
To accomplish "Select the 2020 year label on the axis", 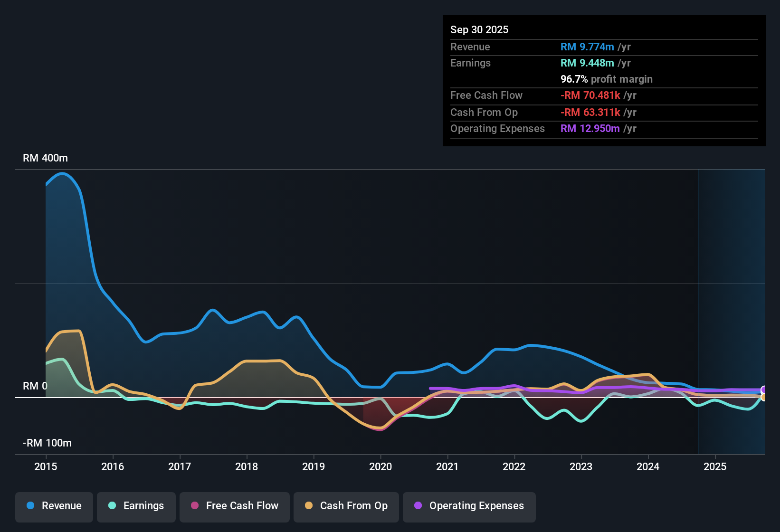I will click(380, 467).
